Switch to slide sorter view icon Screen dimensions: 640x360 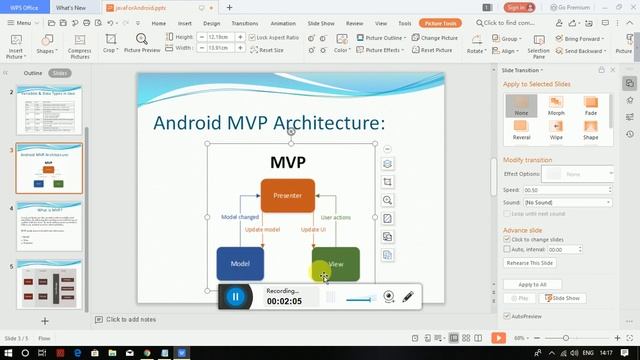point(466,338)
